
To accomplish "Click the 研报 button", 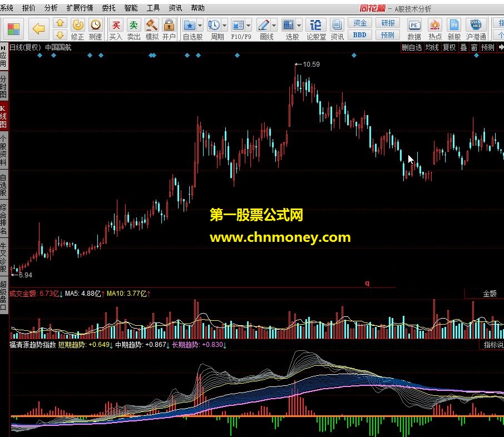I will 388,23.
